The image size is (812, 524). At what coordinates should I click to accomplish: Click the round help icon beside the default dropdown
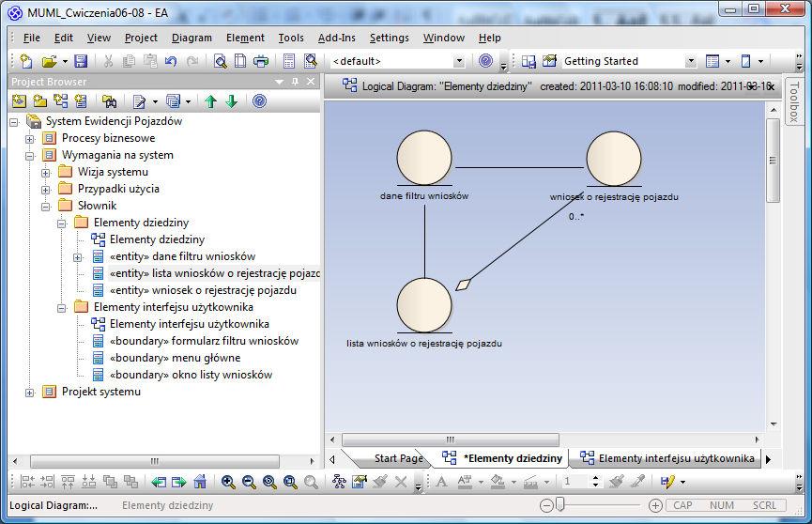(x=485, y=61)
